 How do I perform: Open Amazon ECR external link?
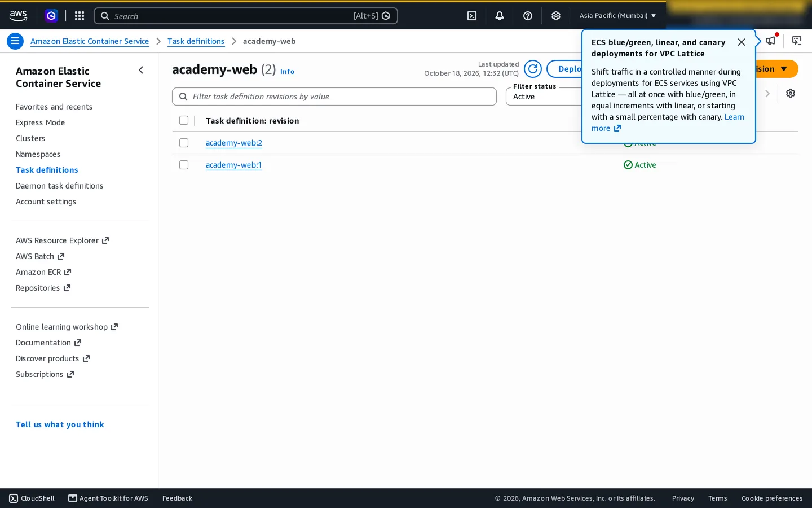point(43,272)
